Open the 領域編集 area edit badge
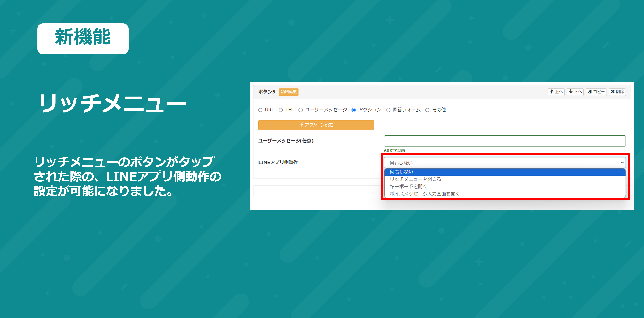This screenshot has height=318, width=644. click(288, 92)
